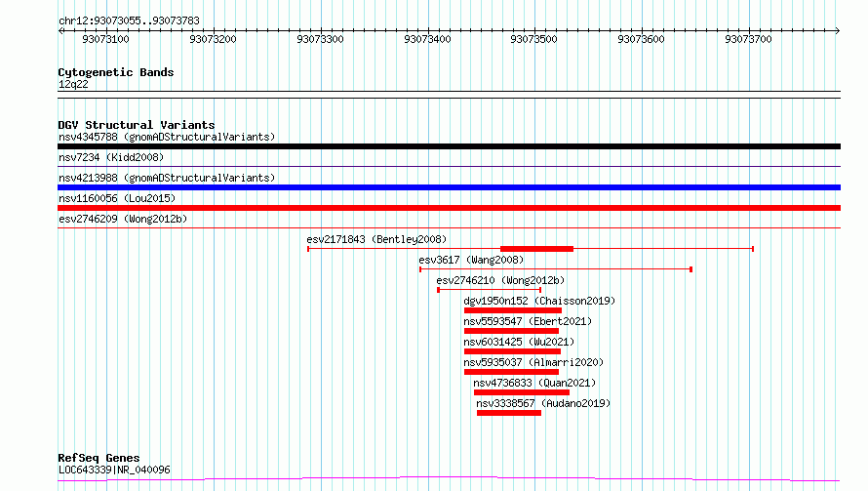Open dgv1950n152 (Chaisson2019) variant label
Viewport: 868px width, 491px height.
coord(539,301)
